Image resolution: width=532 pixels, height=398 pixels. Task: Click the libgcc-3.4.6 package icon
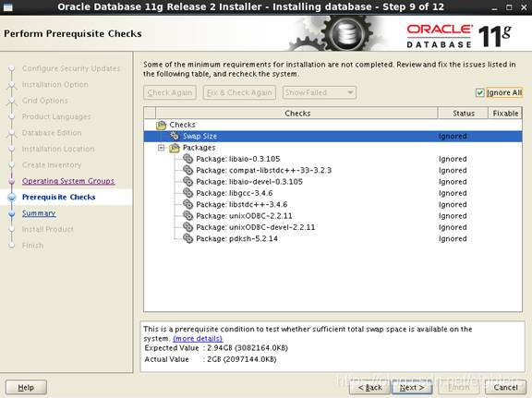187,193
